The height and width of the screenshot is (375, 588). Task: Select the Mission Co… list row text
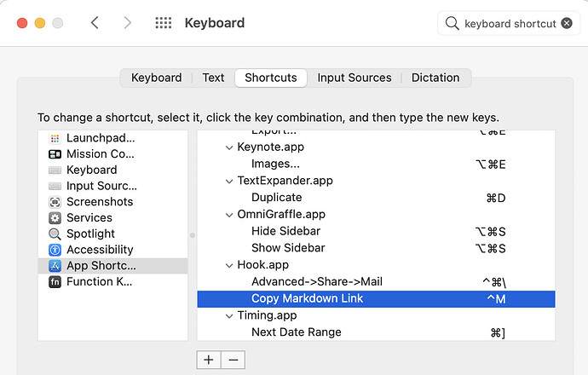100,154
